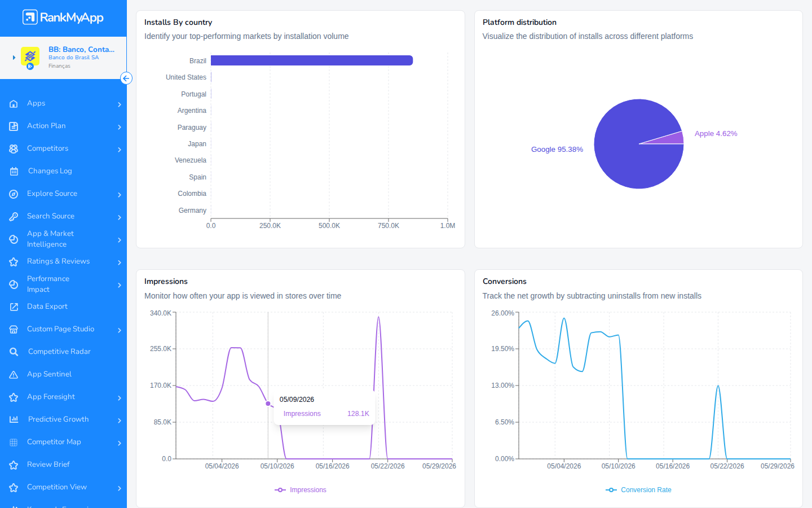This screenshot has width=812, height=508.
Task: Click the App Foresight star icon
Action: tap(14, 397)
